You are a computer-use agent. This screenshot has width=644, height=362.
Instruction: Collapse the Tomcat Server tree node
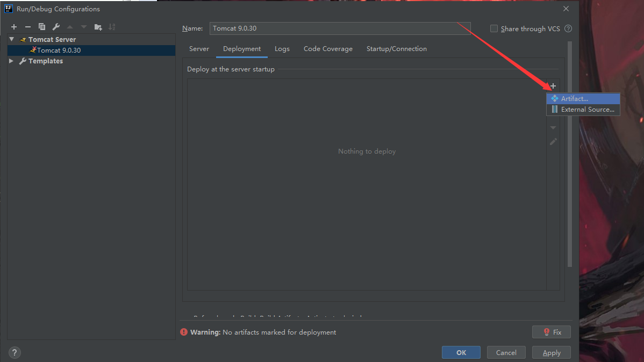11,39
